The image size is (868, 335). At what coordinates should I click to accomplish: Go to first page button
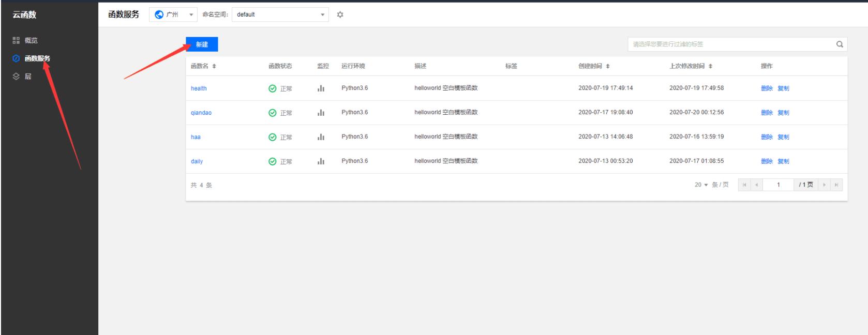tap(745, 185)
